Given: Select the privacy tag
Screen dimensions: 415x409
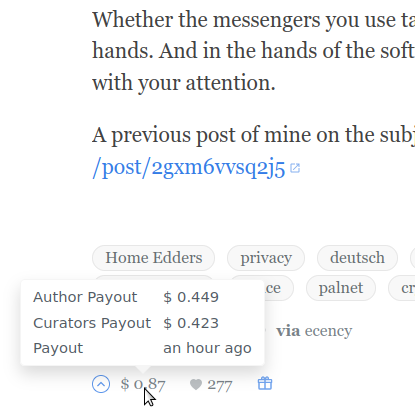Looking at the screenshot, I should tap(266, 258).
